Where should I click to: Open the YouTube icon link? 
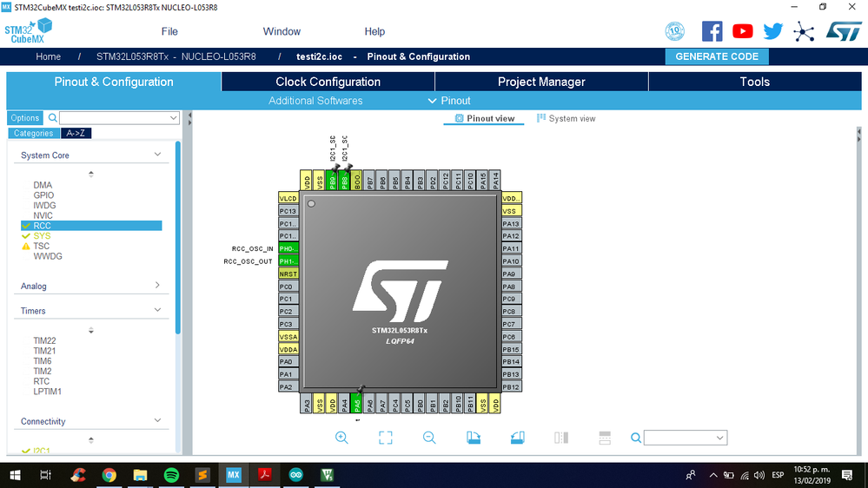pos(742,31)
